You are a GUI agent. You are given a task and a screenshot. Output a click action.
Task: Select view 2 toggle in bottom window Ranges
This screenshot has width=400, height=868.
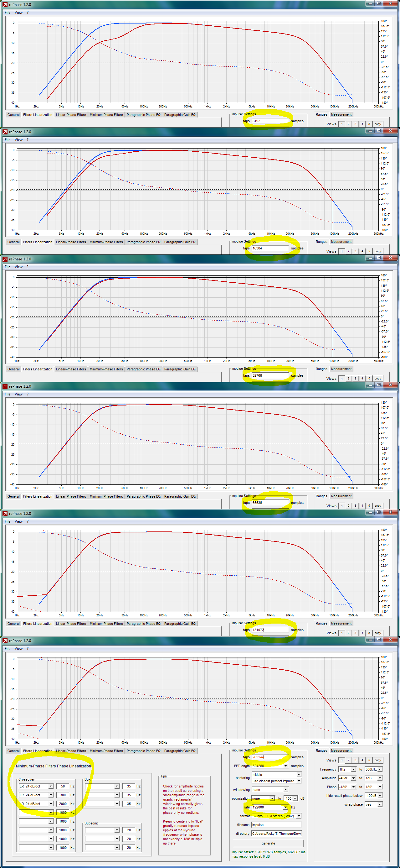pyautogui.click(x=348, y=760)
